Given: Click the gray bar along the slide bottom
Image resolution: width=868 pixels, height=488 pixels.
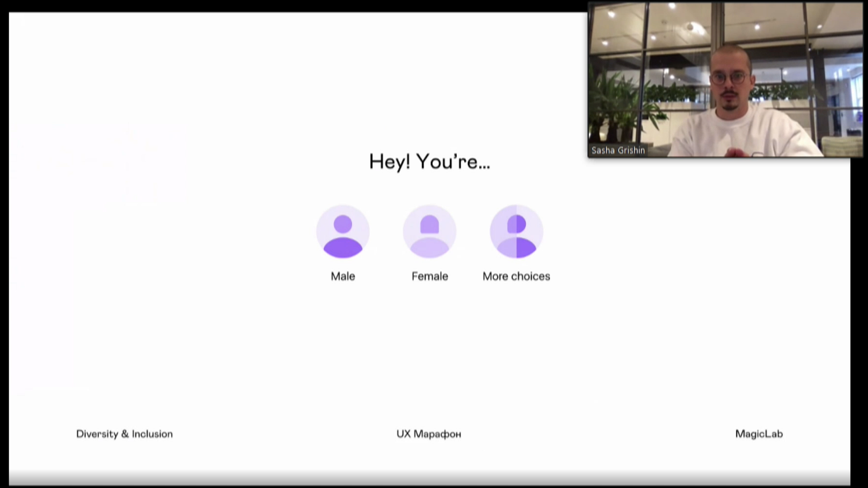Looking at the screenshot, I should coord(429,478).
